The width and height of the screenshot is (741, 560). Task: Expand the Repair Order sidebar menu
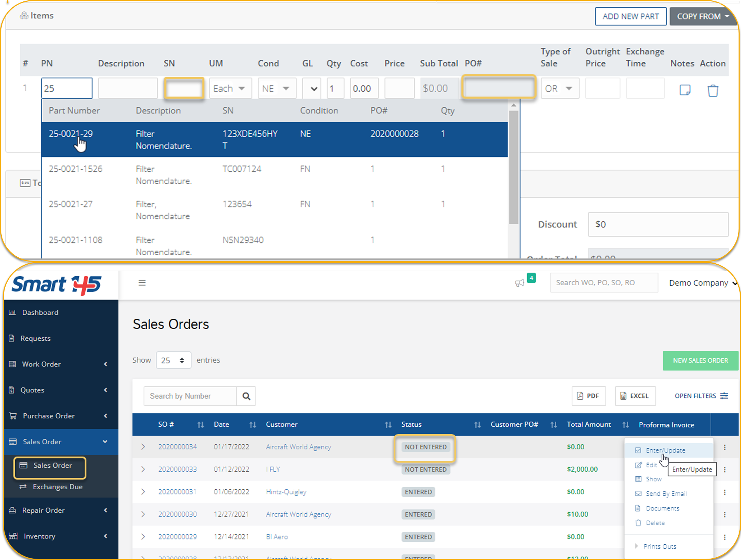(61, 510)
